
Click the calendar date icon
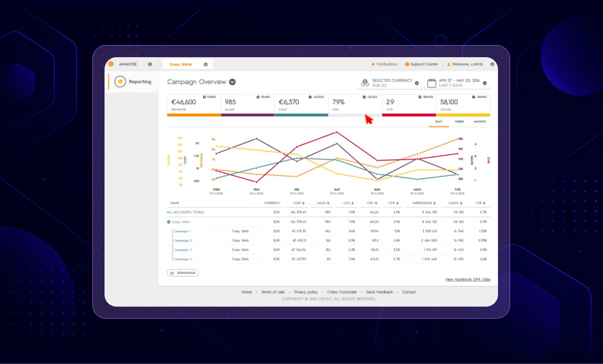click(432, 83)
